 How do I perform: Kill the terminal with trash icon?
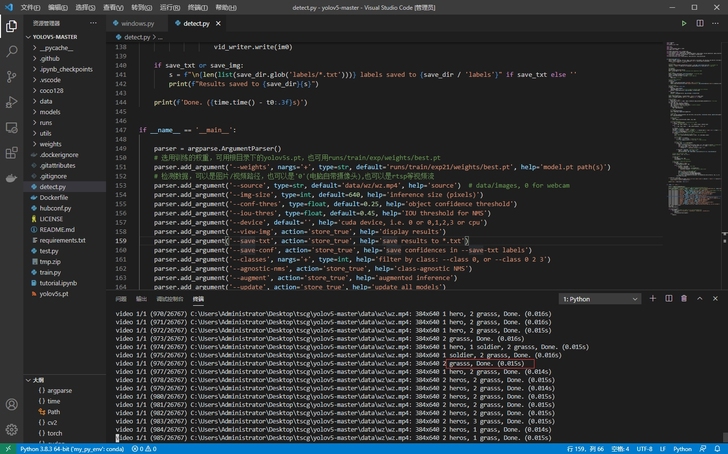coord(684,298)
